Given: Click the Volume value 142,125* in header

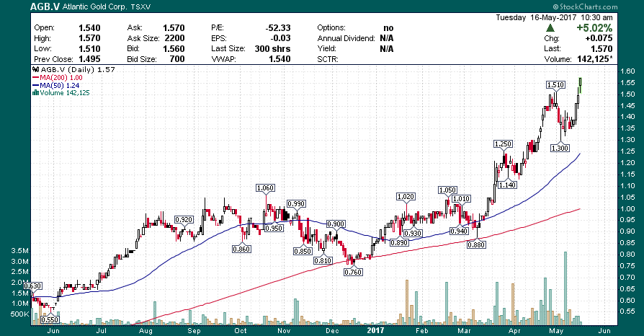Looking at the screenshot, I should (x=595, y=59).
